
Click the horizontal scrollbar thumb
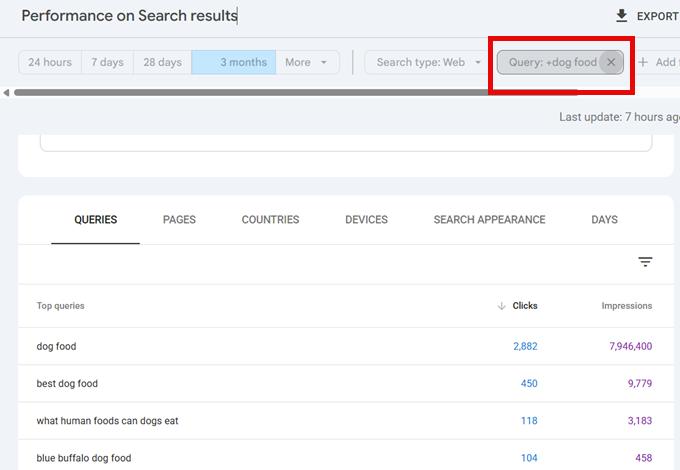pyautogui.click(x=295, y=92)
